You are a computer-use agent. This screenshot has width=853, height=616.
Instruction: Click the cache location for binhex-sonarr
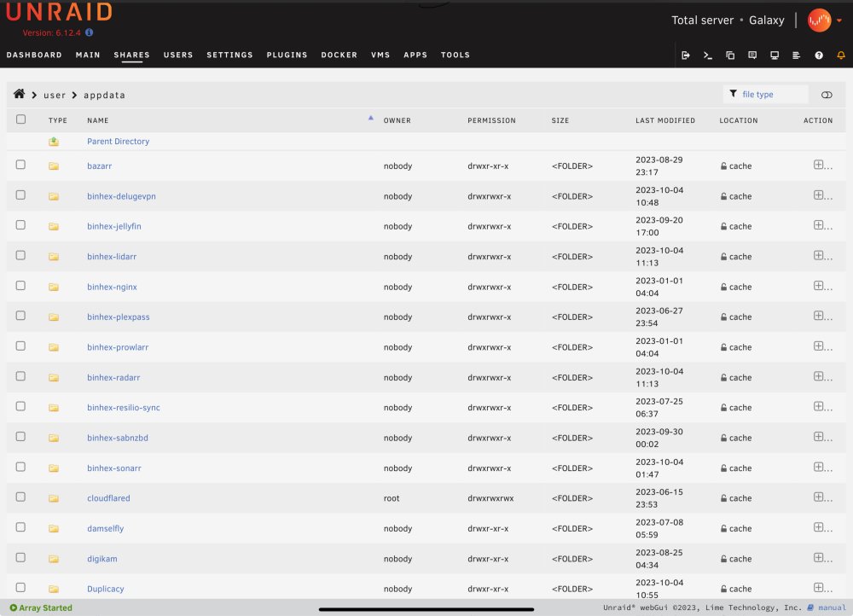pos(736,468)
